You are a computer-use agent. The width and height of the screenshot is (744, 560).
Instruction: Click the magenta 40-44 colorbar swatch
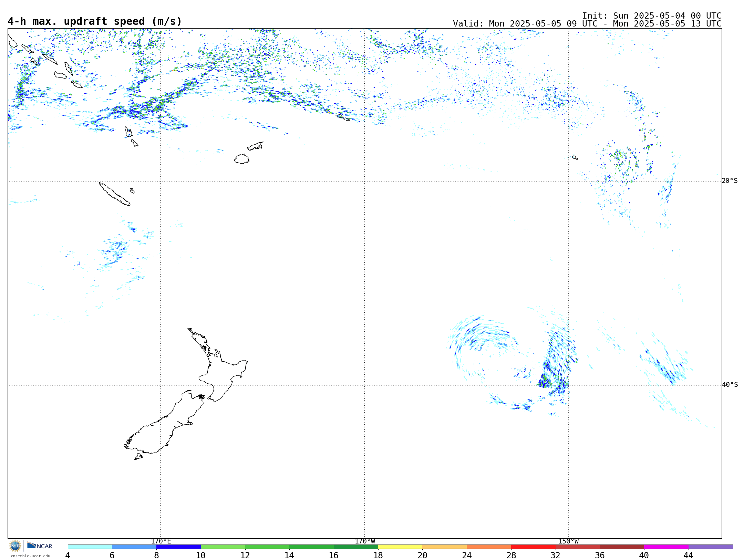pyautogui.click(x=666, y=547)
